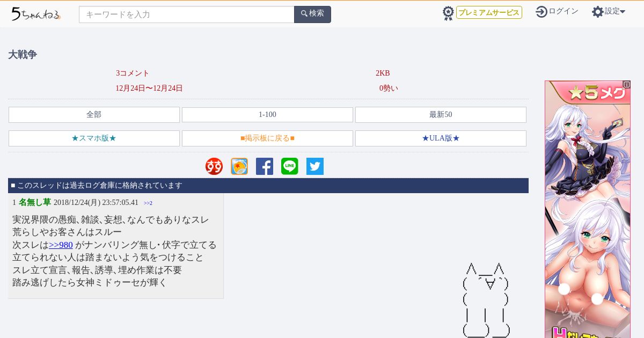
Task: Click the settings gear icon
Action: coord(598,11)
